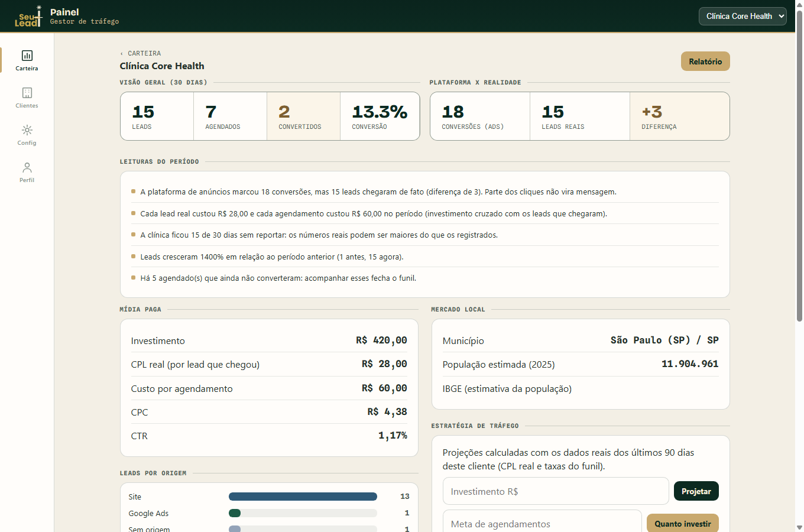
Task: Select the 2 Convertidos stat card
Action: click(x=303, y=116)
